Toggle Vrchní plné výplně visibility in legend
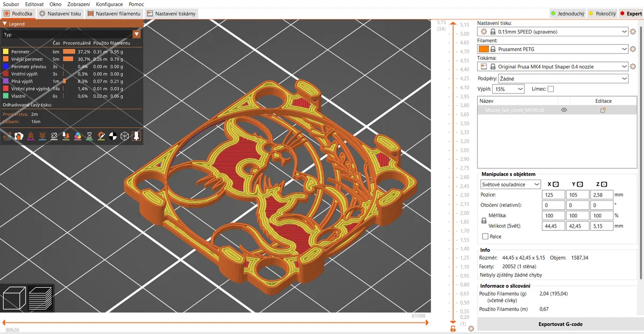The width and height of the screenshot is (644, 334). pyautogui.click(x=30, y=89)
